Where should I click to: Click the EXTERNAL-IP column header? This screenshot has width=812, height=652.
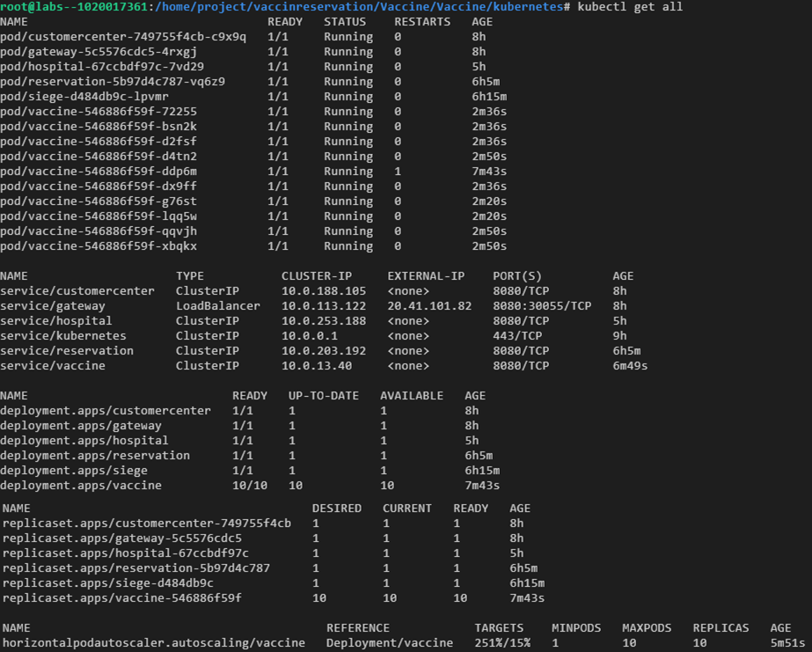point(426,276)
